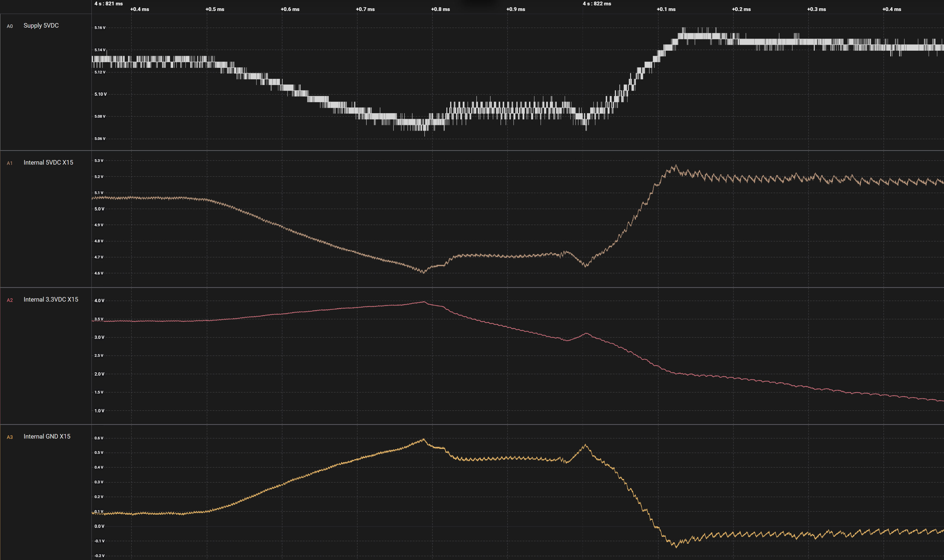Image resolution: width=944 pixels, height=560 pixels.
Task: Click the Internal 3.3VDC X15 channel name
Action: pos(51,300)
